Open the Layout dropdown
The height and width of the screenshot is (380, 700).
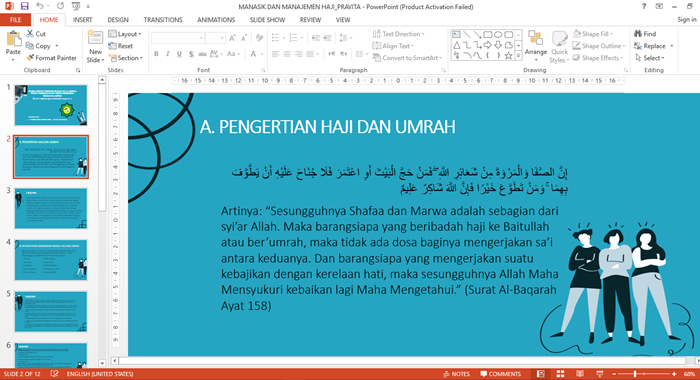pyautogui.click(x=125, y=33)
